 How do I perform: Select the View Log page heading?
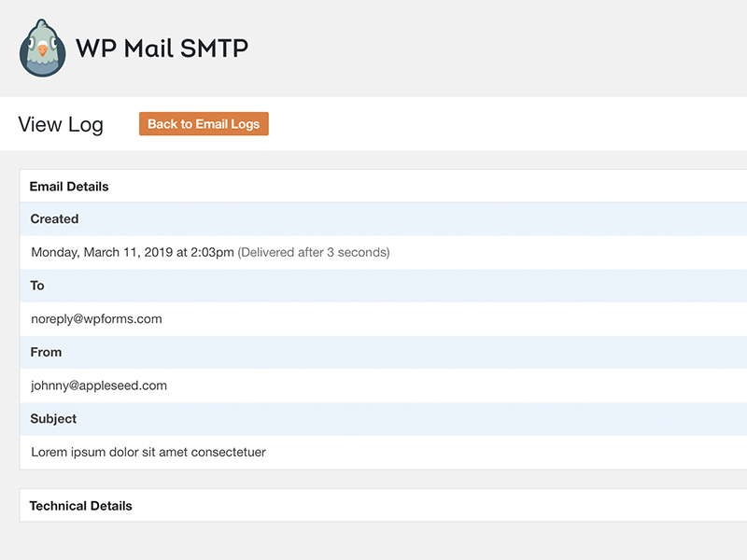(x=61, y=125)
